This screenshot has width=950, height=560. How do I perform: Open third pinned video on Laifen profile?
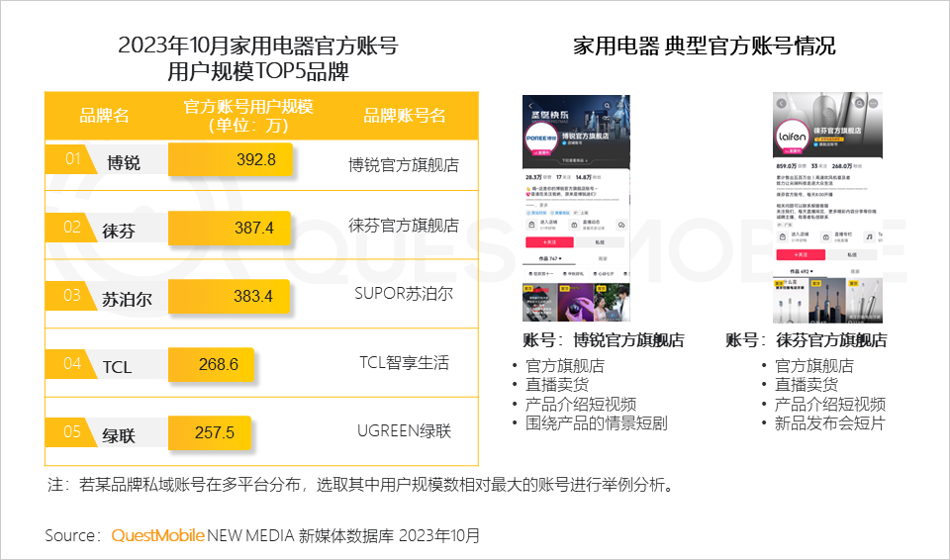click(864, 301)
